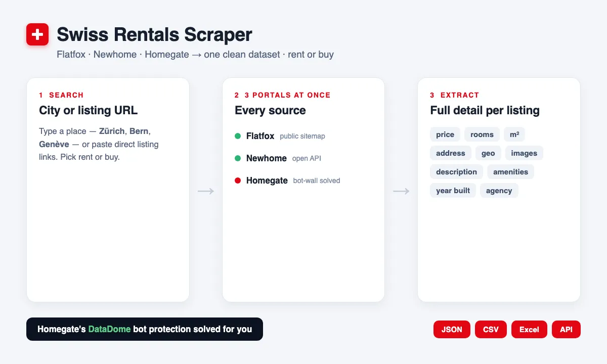Click the amenities tag chip
Image resolution: width=607 pixels, height=364 pixels.
pyautogui.click(x=510, y=172)
